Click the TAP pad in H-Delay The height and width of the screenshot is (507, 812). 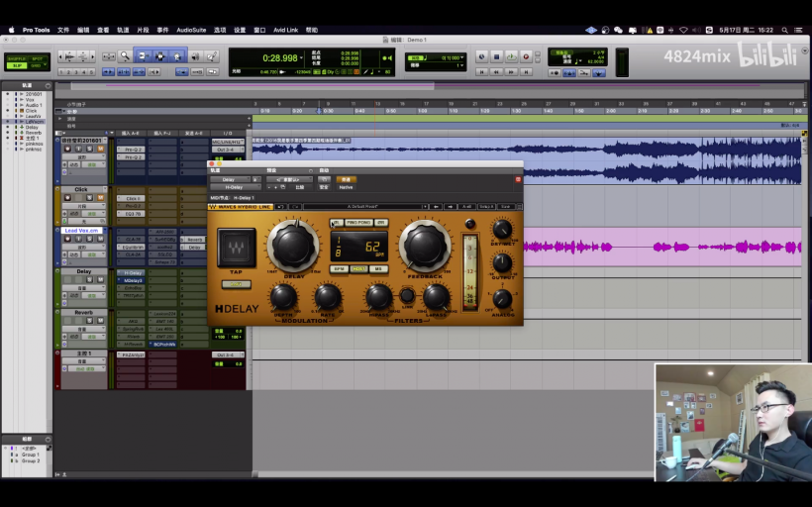[236, 248]
